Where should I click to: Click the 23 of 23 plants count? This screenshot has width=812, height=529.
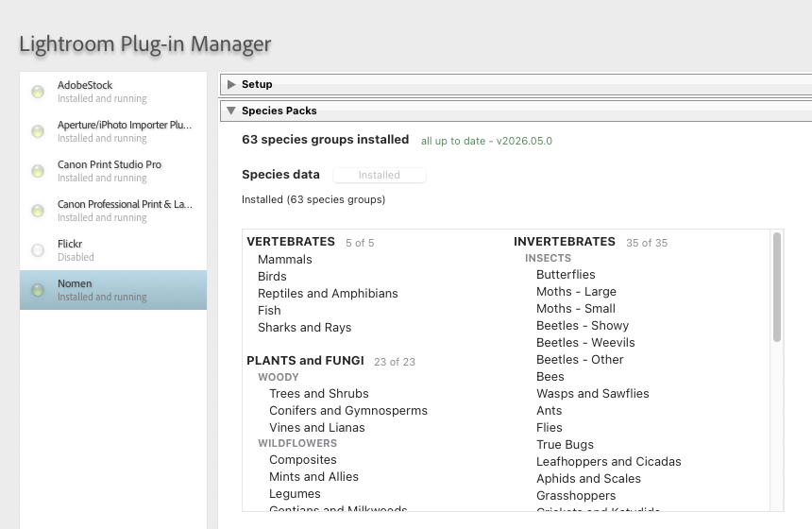(395, 362)
